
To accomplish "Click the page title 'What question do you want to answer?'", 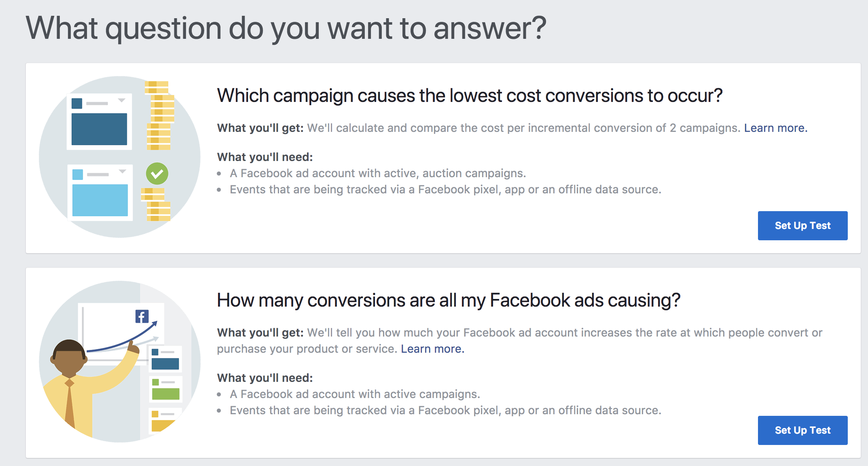I will (286, 28).
